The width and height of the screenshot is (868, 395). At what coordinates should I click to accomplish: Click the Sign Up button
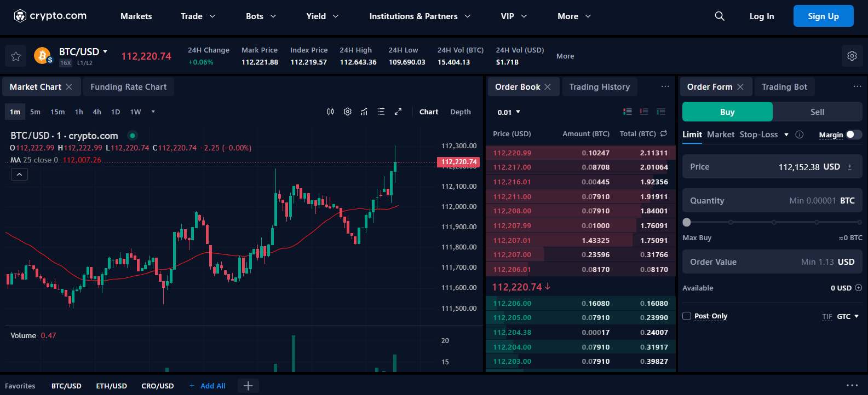pyautogui.click(x=823, y=16)
